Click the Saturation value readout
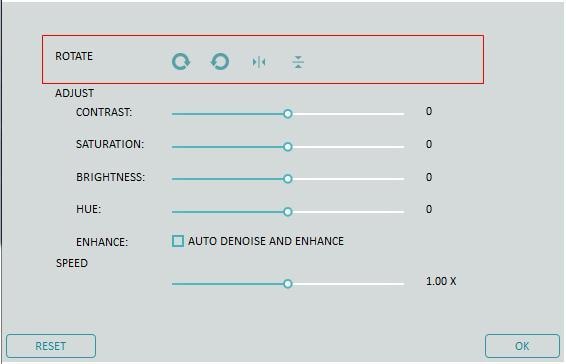Viewport: 566px width, 364px height. click(x=428, y=144)
